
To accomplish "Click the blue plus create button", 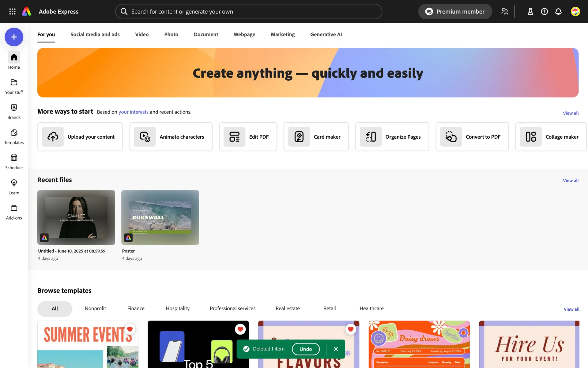I will [14, 37].
